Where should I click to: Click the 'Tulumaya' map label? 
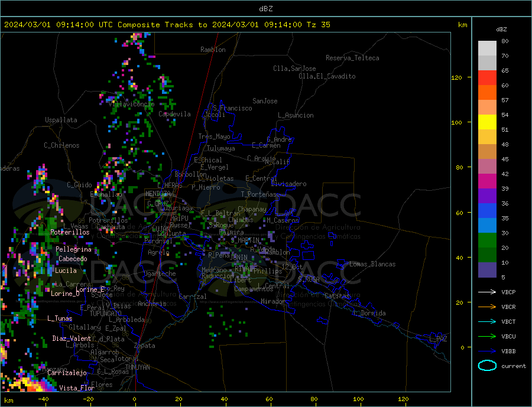point(221,148)
